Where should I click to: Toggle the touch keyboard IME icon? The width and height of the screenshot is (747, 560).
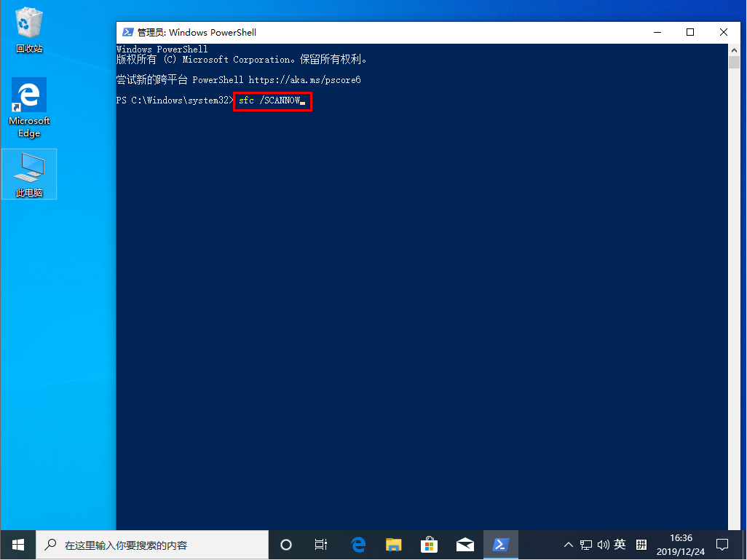641,544
